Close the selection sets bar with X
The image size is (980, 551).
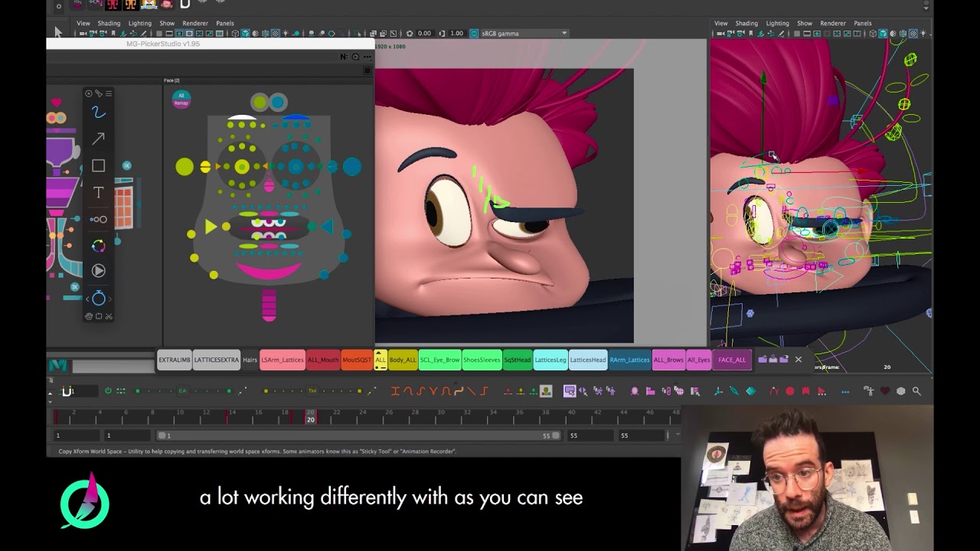798,359
